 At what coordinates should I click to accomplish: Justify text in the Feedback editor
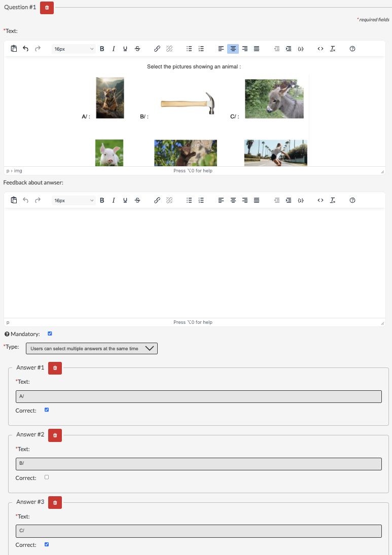257,200
